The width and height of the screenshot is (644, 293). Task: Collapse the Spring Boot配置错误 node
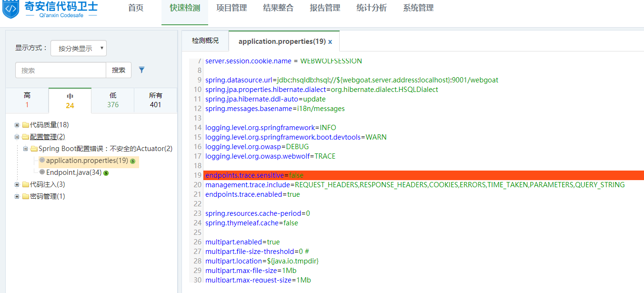26,149
